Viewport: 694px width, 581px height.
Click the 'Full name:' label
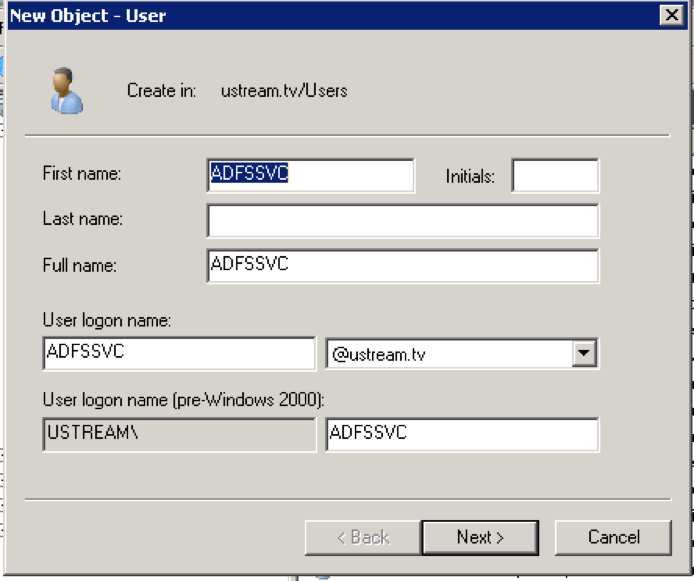(x=80, y=265)
